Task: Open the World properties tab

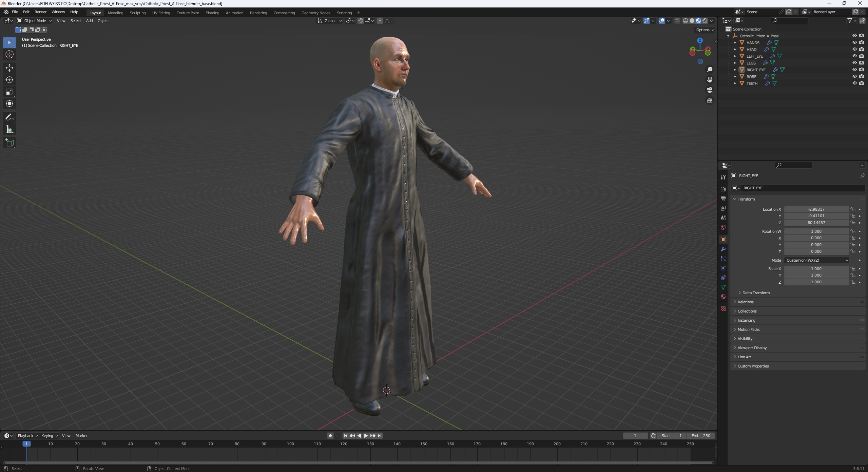Action: click(x=723, y=227)
